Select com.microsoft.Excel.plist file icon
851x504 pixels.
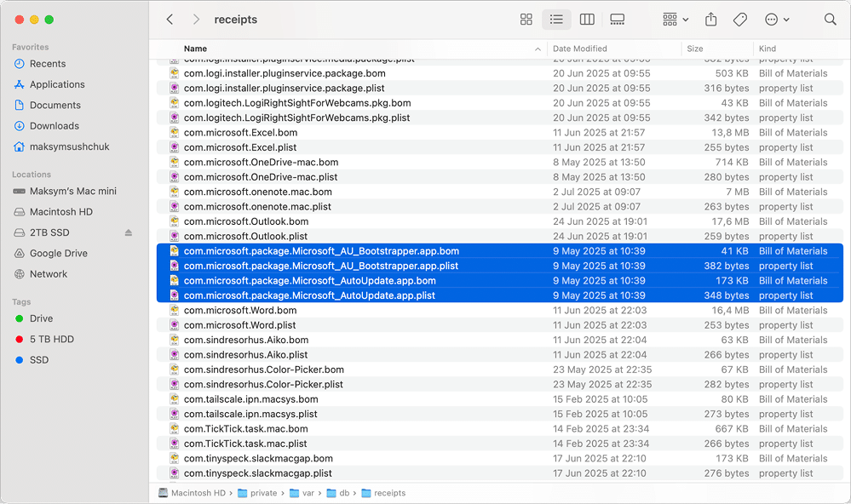click(x=175, y=147)
